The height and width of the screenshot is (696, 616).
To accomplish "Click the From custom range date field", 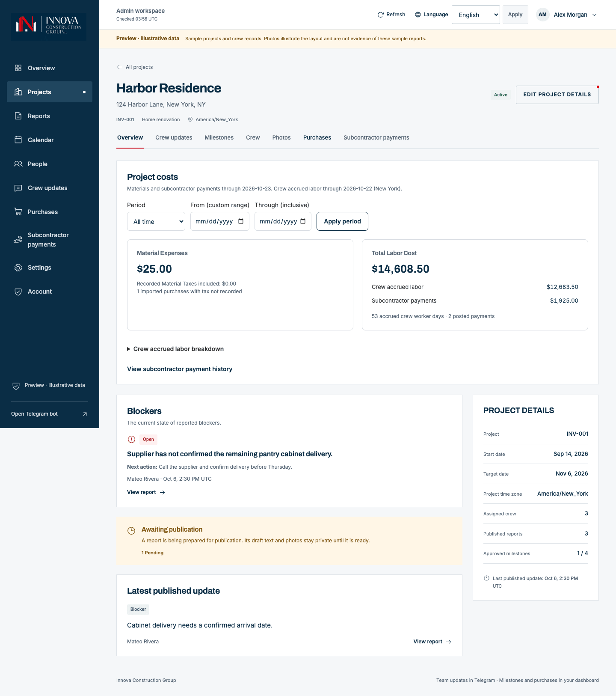I will click(220, 221).
